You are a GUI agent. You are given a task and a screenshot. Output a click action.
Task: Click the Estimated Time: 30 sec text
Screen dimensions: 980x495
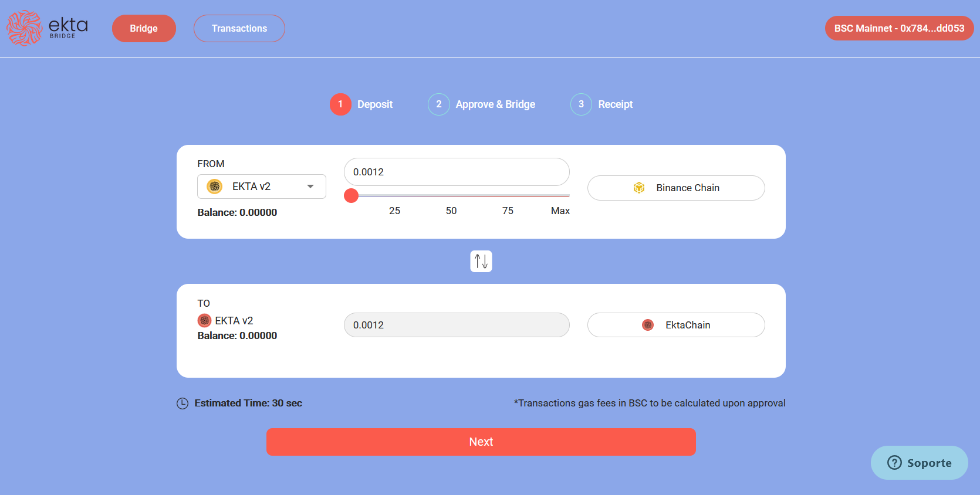[x=248, y=403]
